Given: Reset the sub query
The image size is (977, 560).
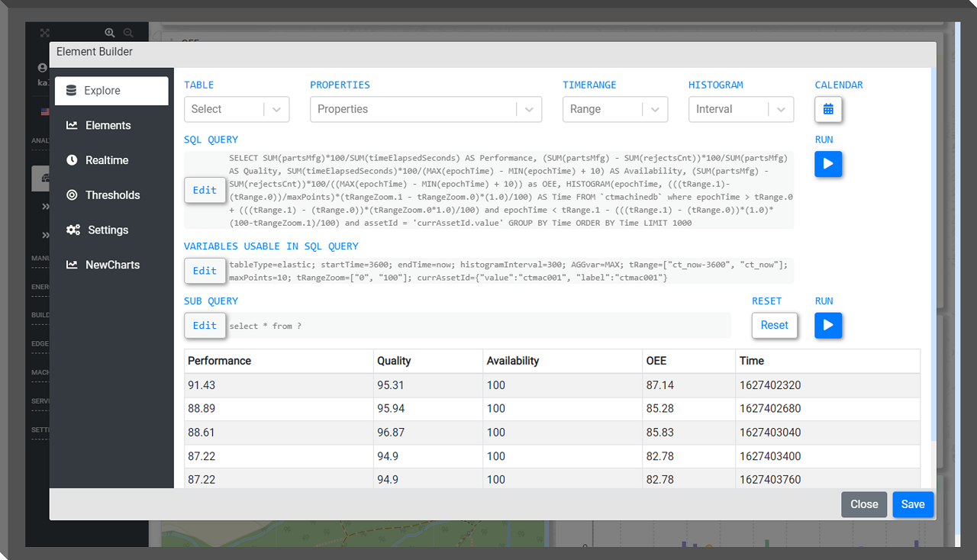Looking at the screenshot, I should [775, 326].
